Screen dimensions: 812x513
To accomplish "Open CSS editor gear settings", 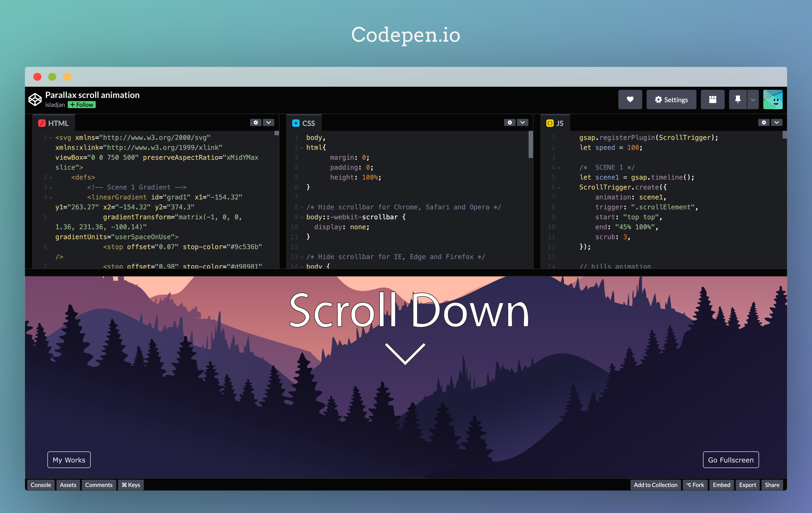I will [509, 122].
